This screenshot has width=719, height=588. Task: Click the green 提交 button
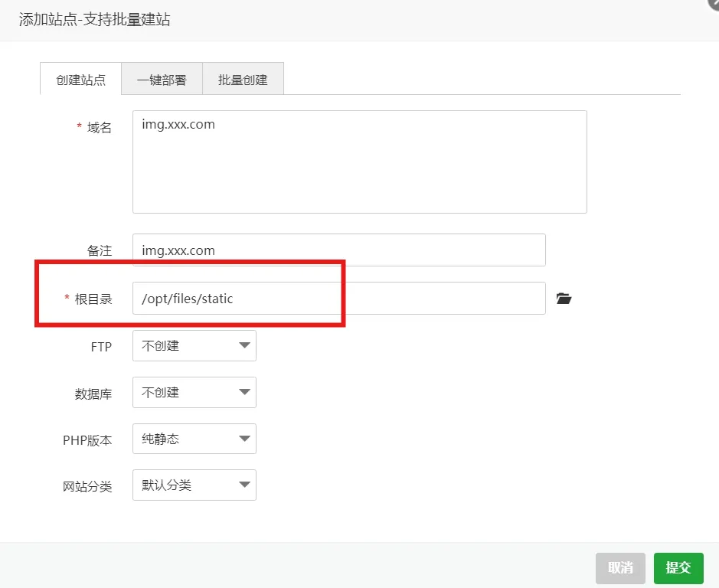pos(678,568)
